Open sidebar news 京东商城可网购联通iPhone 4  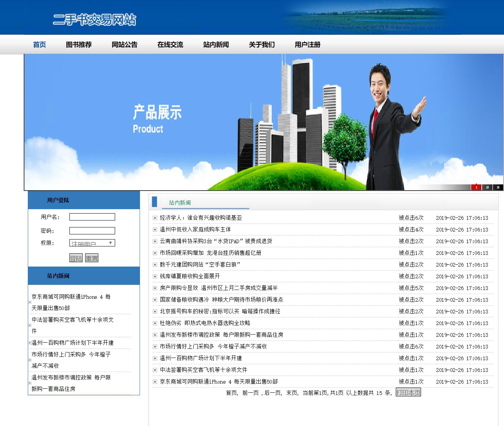71,297
